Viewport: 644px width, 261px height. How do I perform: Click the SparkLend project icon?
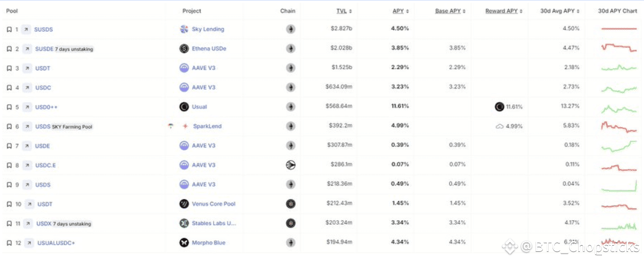[185, 126]
